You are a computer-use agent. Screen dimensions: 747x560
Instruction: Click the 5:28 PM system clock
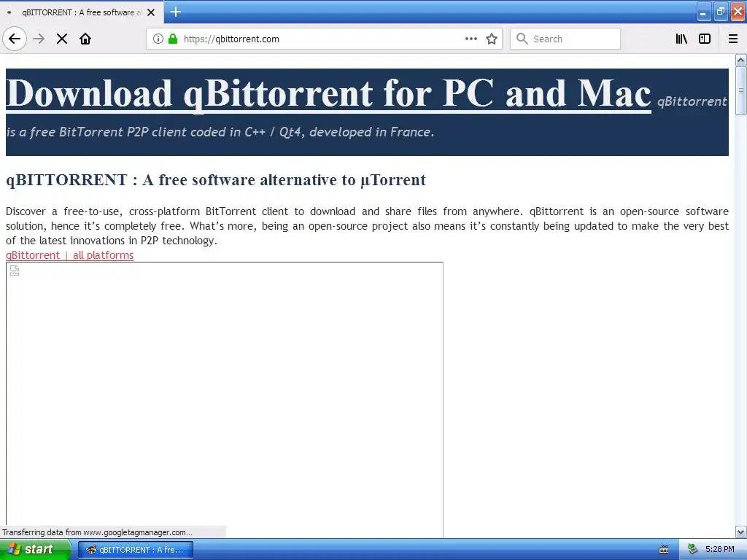(720, 550)
